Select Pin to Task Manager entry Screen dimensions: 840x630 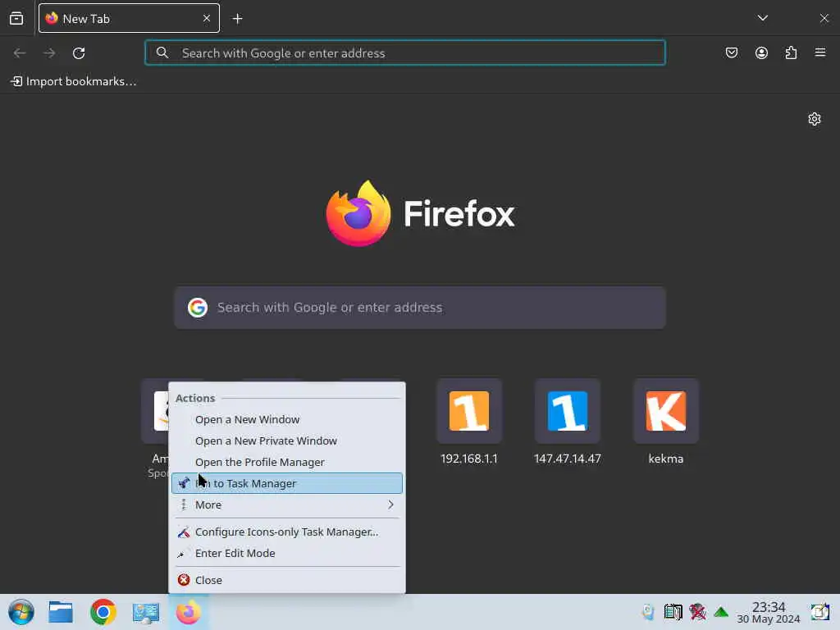pos(286,483)
